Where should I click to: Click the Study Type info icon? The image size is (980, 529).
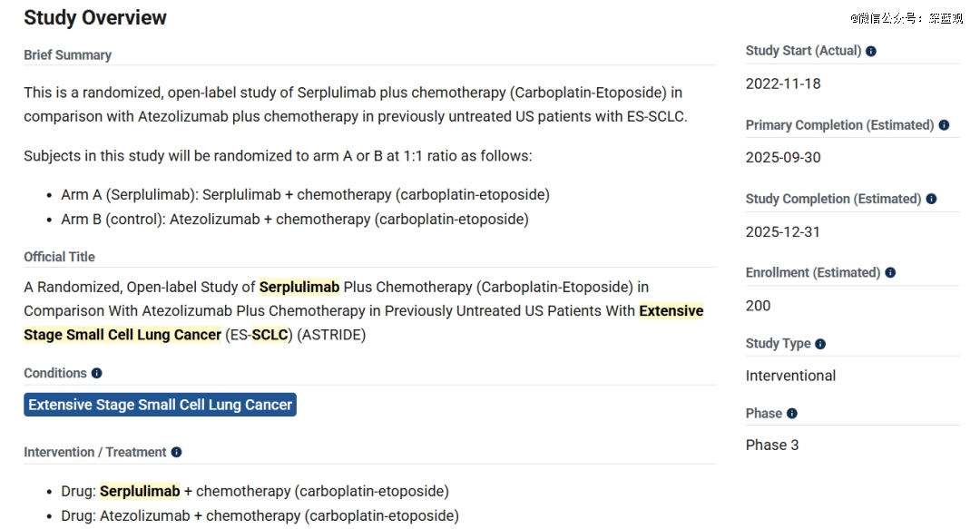click(x=820, y=344)
